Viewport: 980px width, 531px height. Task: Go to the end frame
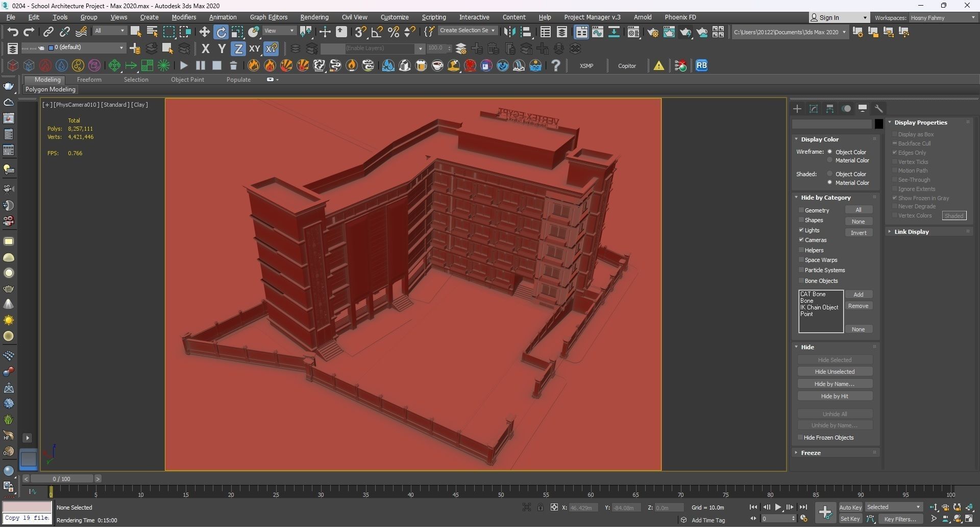803,507
